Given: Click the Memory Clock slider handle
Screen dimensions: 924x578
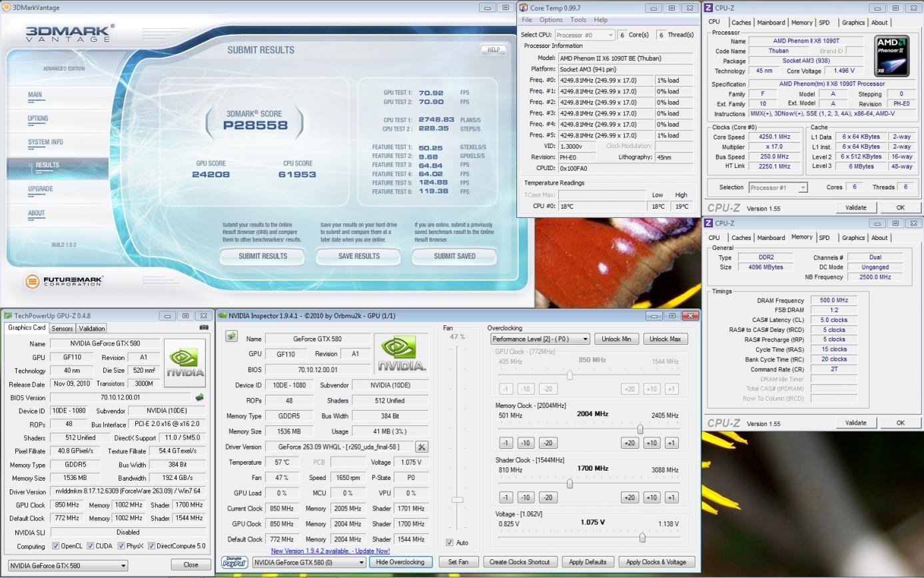Looking at the screenshot, I should click(x=640, y=429).
